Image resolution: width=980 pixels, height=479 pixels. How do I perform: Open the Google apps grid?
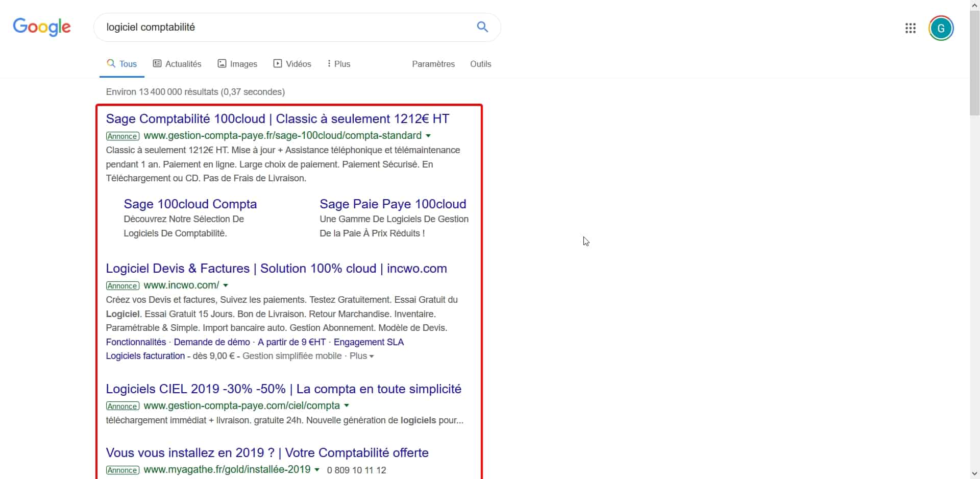click(x=910, y=28)
